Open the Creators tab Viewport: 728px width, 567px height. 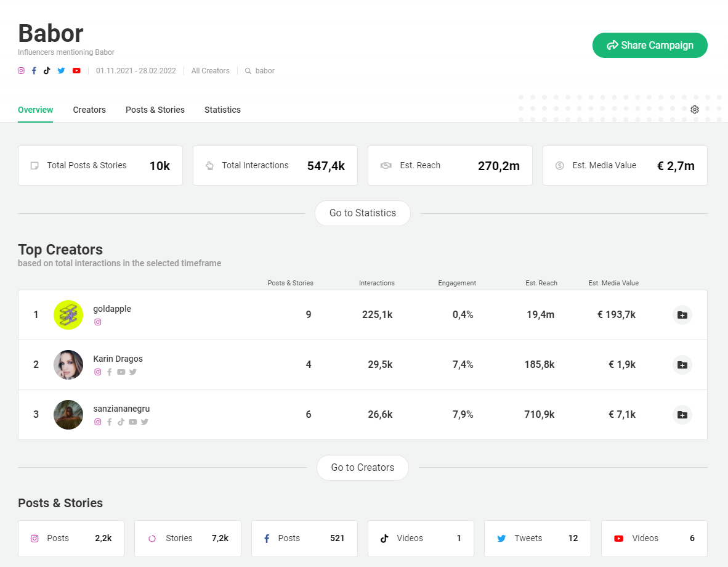[x=89, y=110]
